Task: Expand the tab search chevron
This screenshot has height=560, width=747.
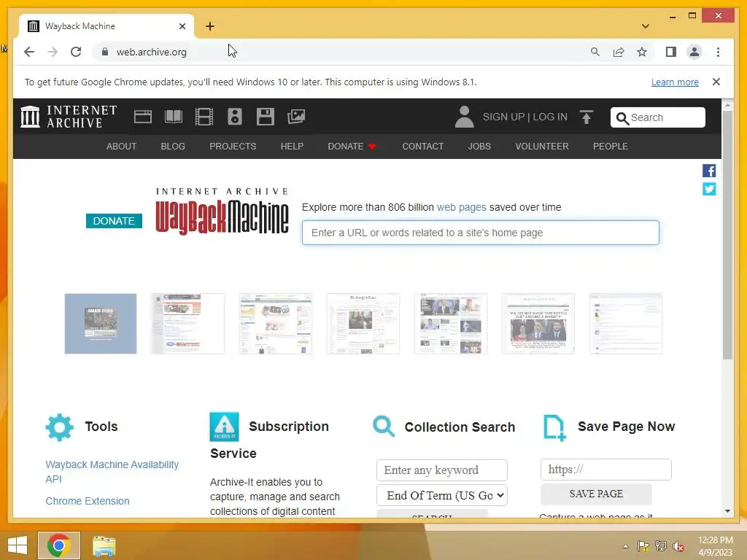Action: 646,26
